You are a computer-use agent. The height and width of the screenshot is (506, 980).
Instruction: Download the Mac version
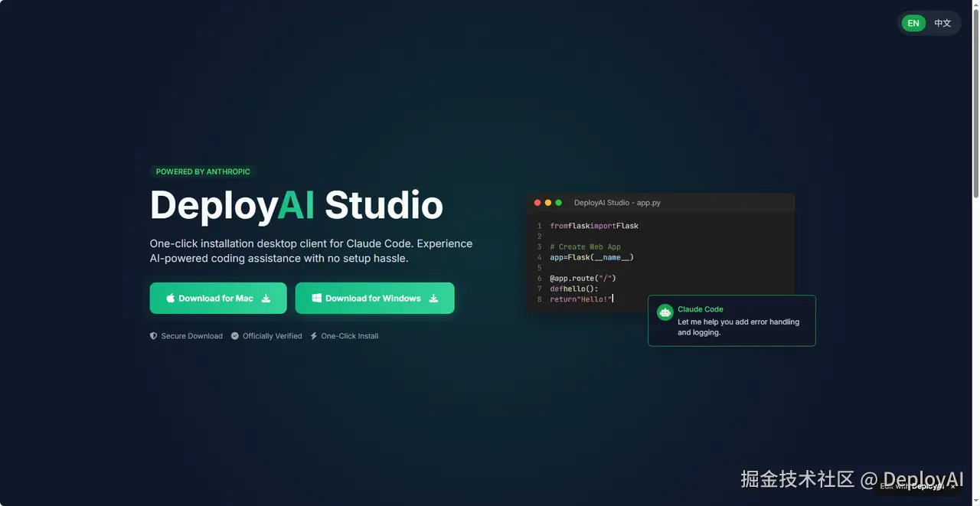(218, 299)
